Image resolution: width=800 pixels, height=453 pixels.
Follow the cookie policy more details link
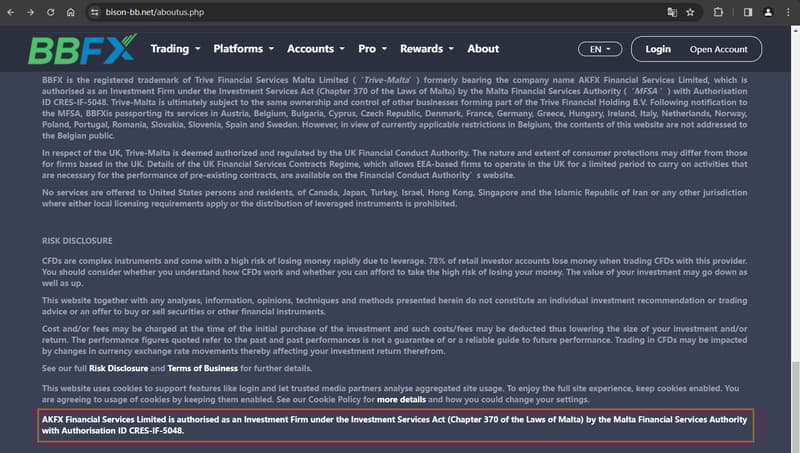click(x=401, y=399)
